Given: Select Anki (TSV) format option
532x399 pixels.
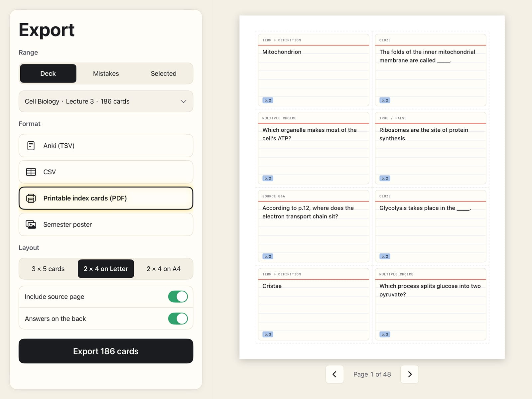Looking at the screenshot, I should (x=106, y=146).
